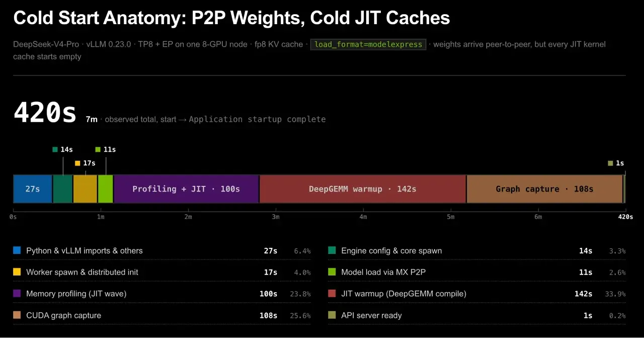Click the 14s callout label above the bar
This screenshot has height=338, width=644.
tap(63, 150)
